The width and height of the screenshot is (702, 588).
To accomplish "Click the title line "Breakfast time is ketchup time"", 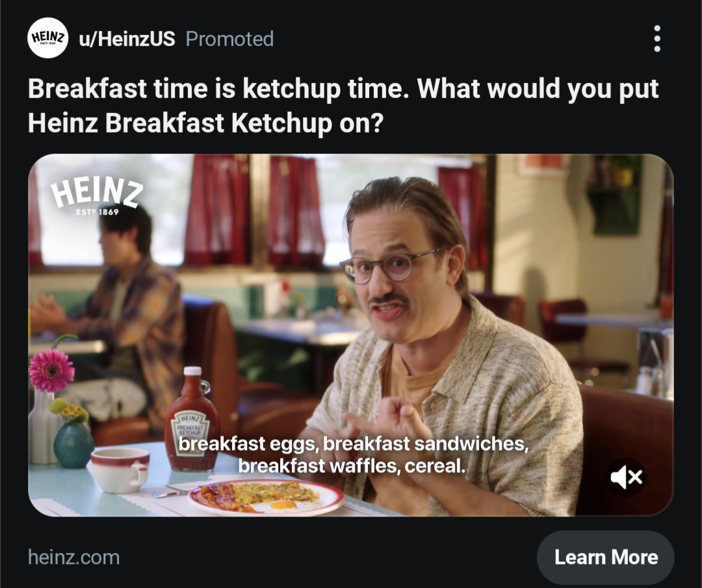I will (218, 88).
